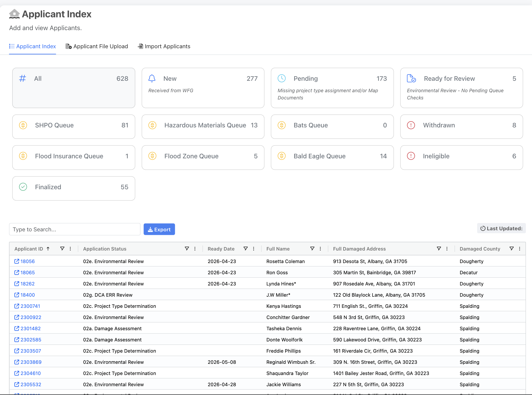The height and width of the screenshot is (395, 532).
Task: Open the Full Name column menu
Action: 320,249
